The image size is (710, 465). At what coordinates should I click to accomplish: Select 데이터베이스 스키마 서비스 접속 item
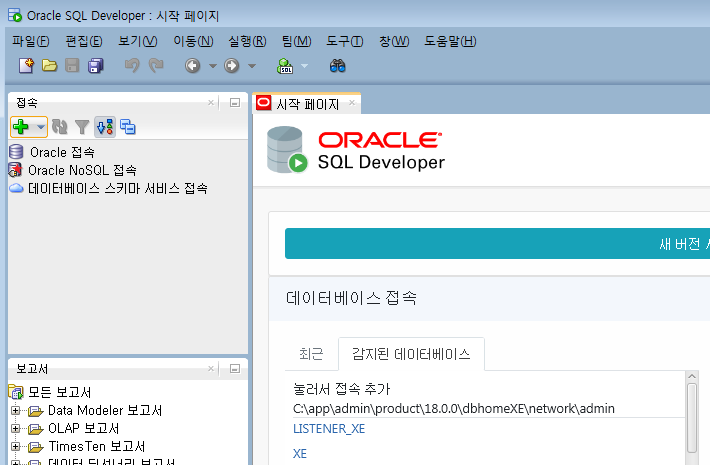pyautogui.click(x=118, y=188)
